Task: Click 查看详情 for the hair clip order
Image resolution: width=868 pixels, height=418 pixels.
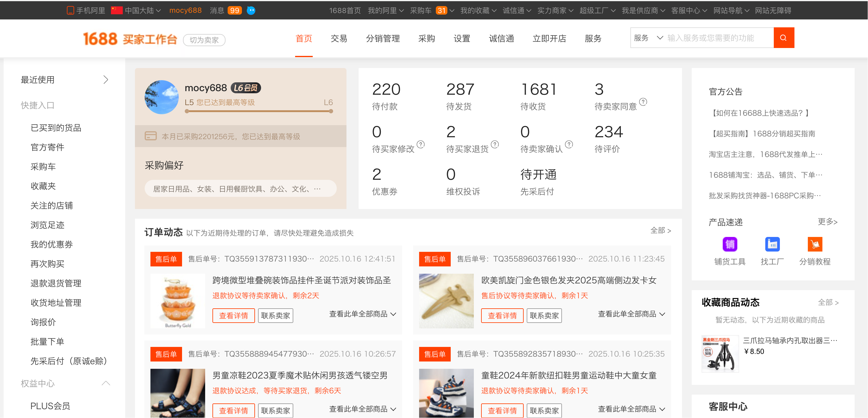Action: coord(502,316)
